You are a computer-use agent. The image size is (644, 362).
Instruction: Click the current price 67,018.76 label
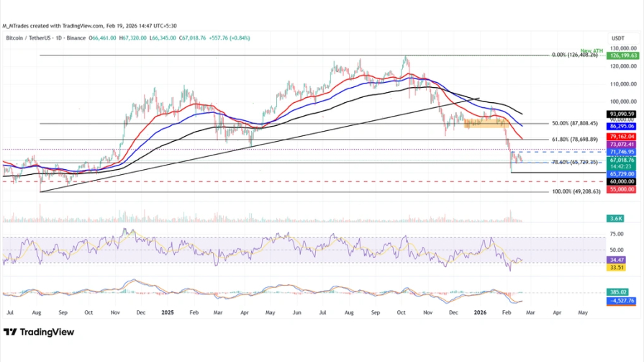click(621, 160)
